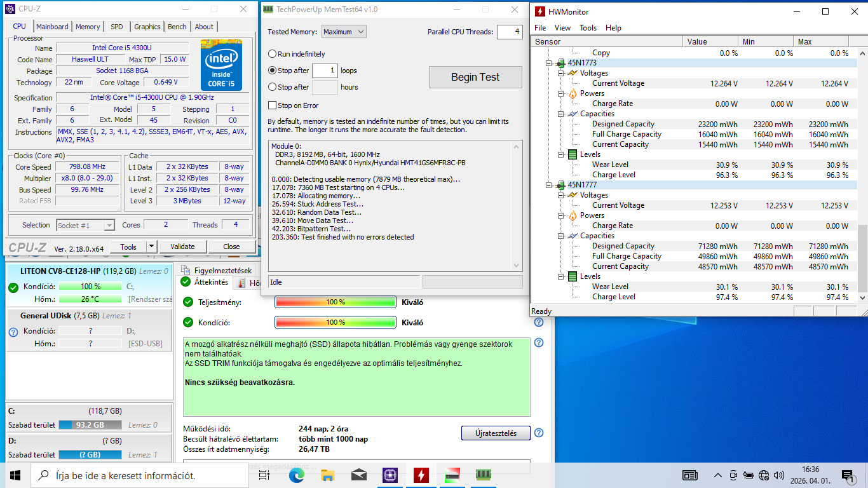868x488 pixels.
Task: Collapse the 45N1777 battery node
Action: pyautogui.click(x=549, y=185)
